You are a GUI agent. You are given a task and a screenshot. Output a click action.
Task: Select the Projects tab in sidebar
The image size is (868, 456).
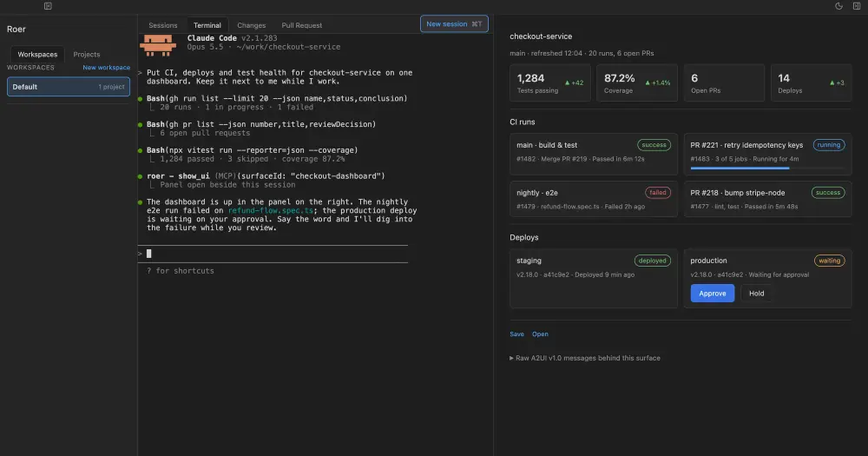(x=86, y=55)
